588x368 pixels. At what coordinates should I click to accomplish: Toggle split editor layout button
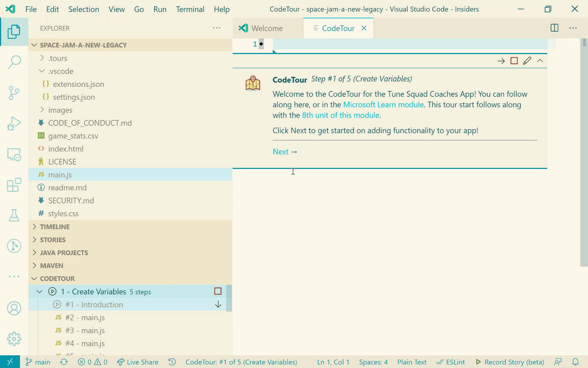pyautogui.click(x=554, y=28)
